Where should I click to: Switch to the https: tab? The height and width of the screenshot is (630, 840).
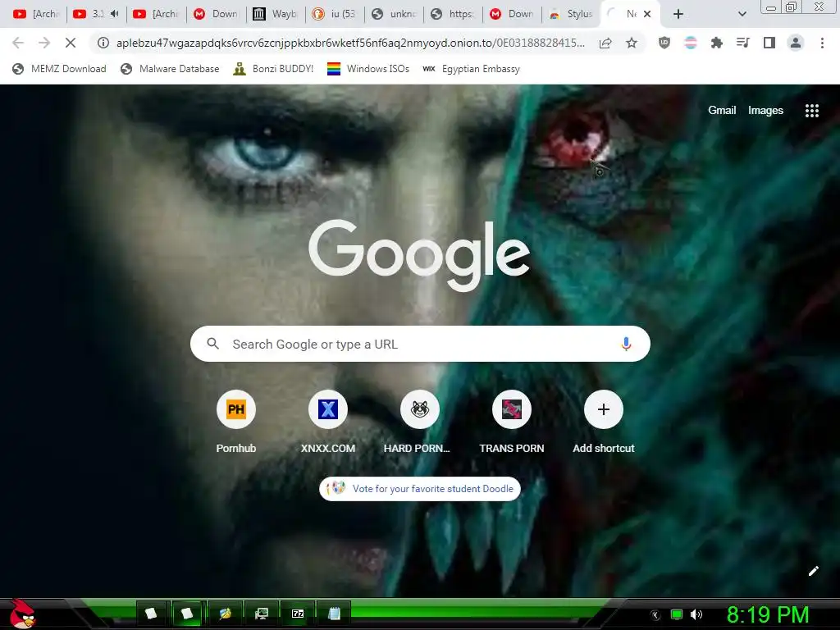point(453,14)
